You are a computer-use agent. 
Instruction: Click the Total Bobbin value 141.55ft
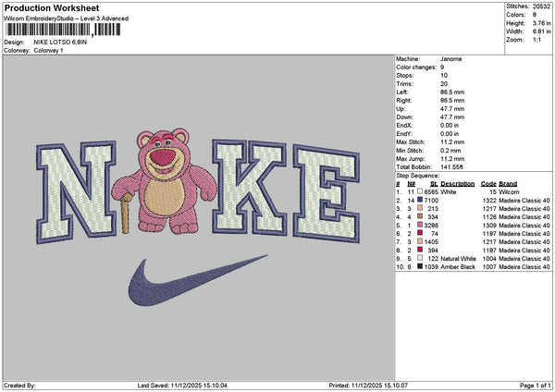pos(452,167)
